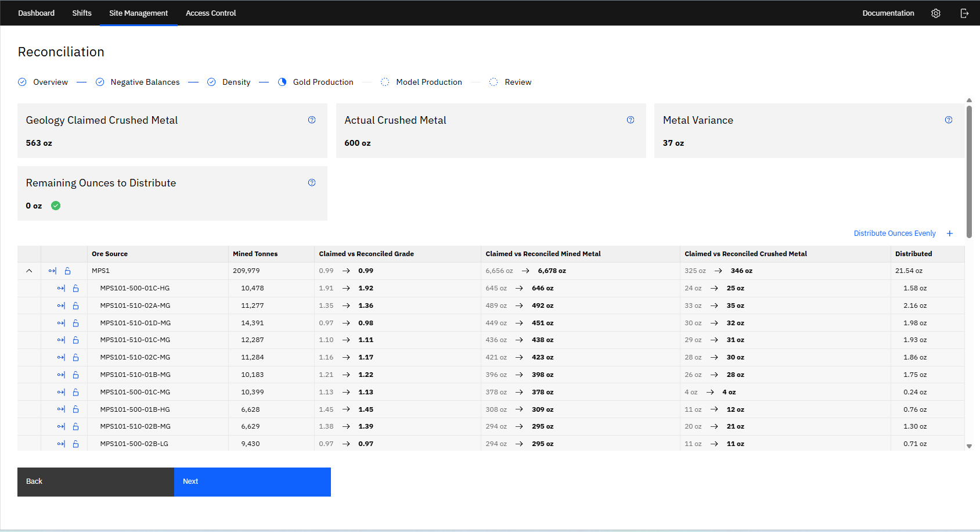Lock the MPS101-500-01B-HG row
This screenshot has height=532, width=980.
coord(75,409)
